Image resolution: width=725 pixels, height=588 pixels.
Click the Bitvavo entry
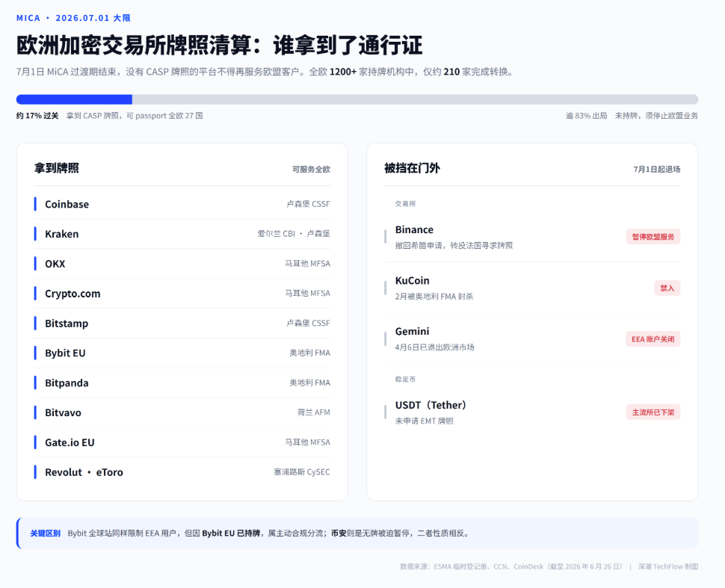pos(182,412)
